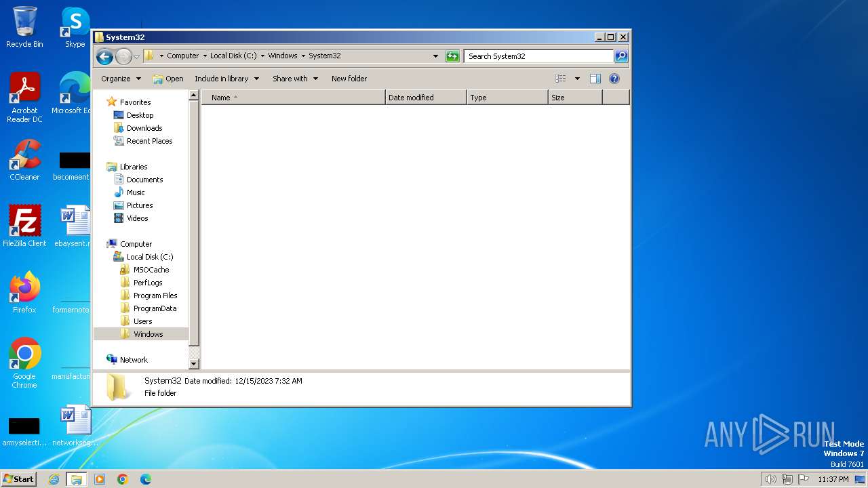This screenshot has width=868, height=488.
Task: Open the Music library
Action: point(136,192)
